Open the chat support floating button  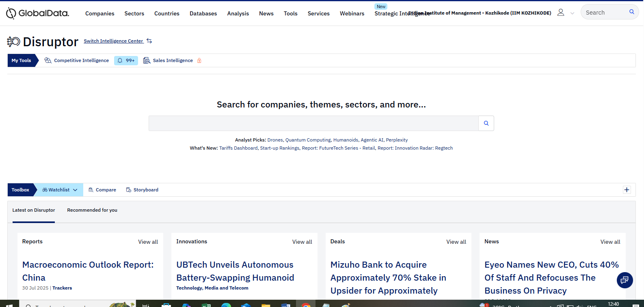625,280
